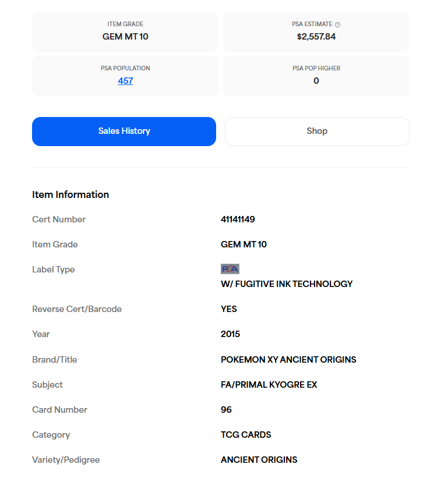Click the Item Information heading
448x482 pixels.
(x=70, y=194)
